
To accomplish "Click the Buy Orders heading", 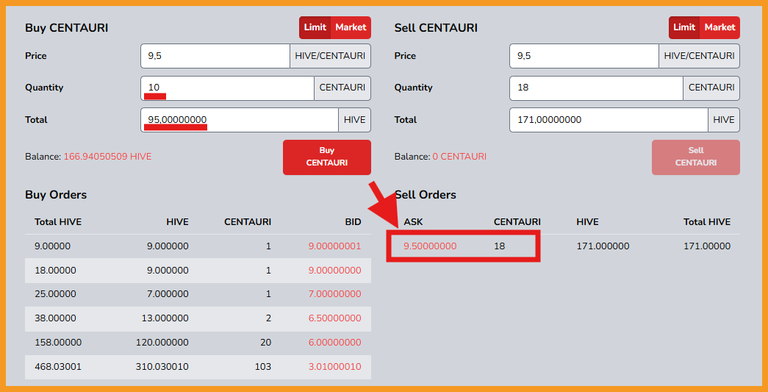I will pyautogui.click(x=56, y=195).
